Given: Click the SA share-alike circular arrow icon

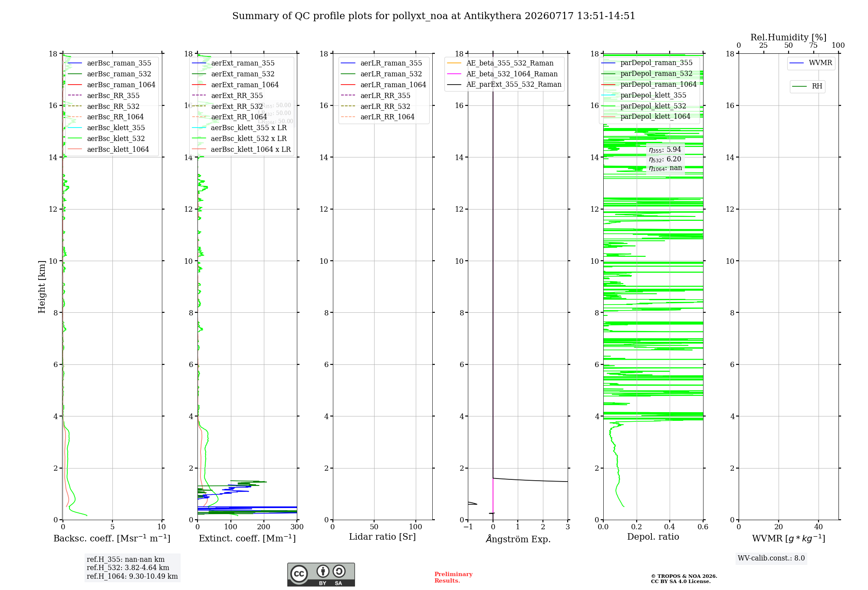Looking at the screenshot, I should 339,571.
